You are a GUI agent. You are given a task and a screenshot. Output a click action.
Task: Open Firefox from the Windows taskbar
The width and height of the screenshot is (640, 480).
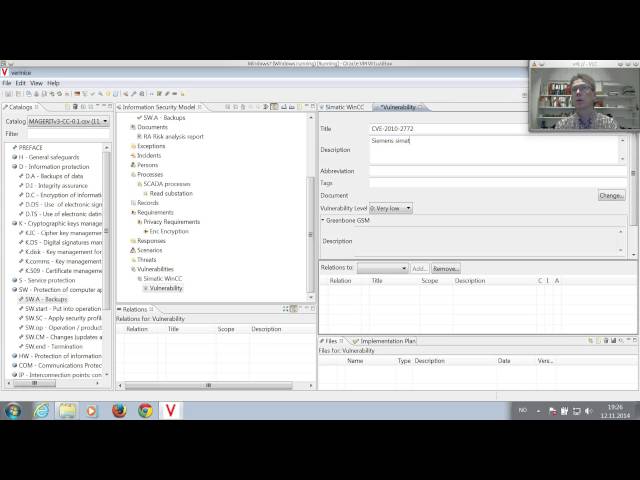119,411
